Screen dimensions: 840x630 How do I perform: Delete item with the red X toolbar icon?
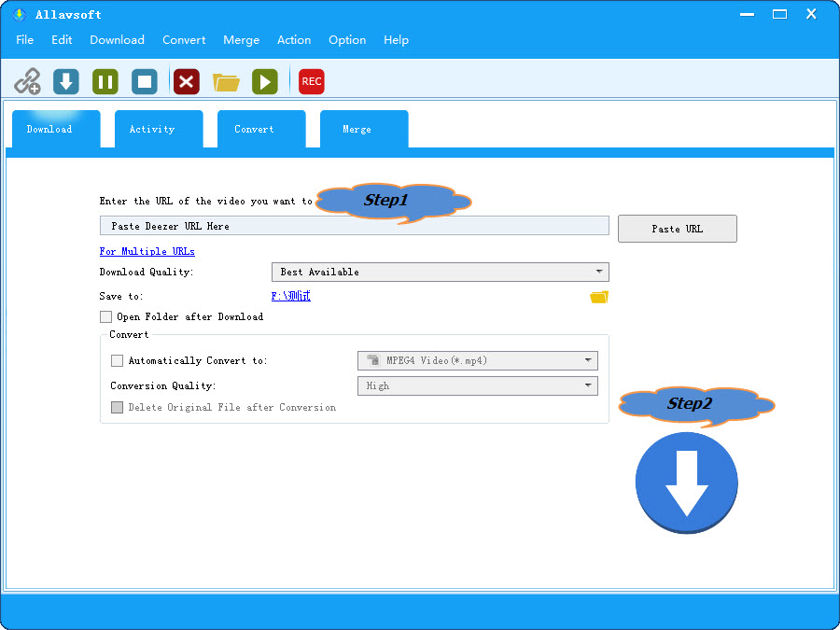pyautogui.click(x=187, y=81)
